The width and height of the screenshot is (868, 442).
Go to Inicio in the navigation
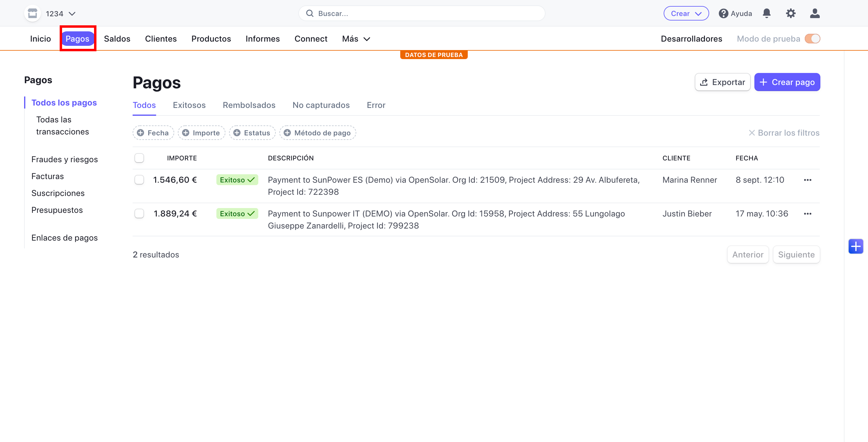[40, 39]
